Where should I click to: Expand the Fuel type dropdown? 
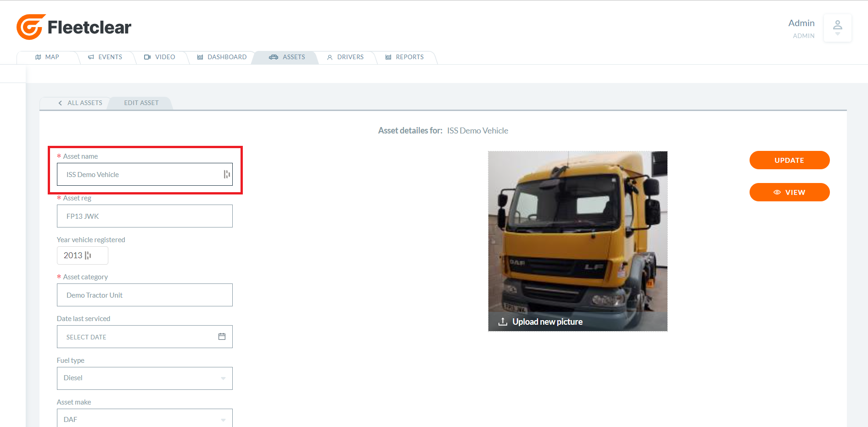click(x=224, y=378)
